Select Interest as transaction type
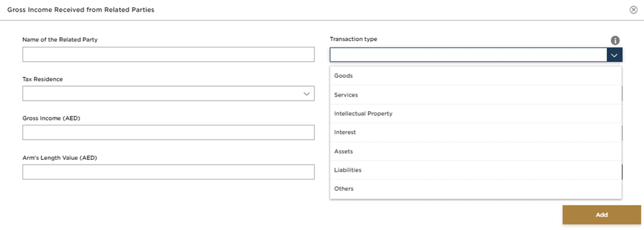The height and width of the screenshot is (230, 644). 345,133
